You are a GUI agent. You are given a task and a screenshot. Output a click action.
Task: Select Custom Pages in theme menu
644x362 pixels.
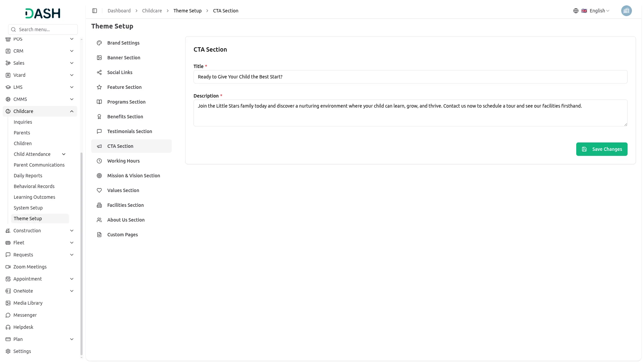[x=122, y=235]
